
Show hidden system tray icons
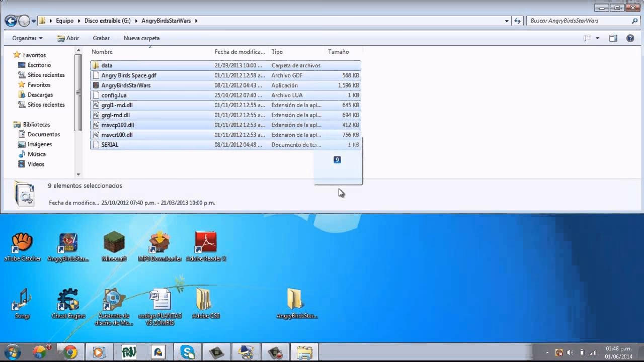[x=547, y=352]
